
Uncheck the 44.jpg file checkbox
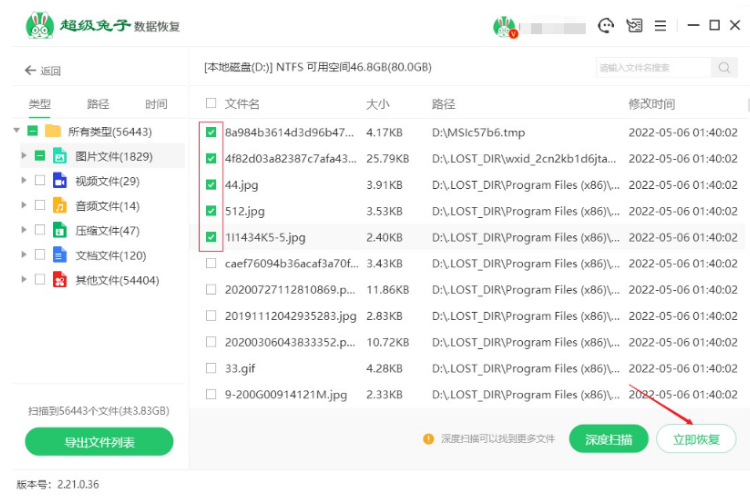pos(211,185)
